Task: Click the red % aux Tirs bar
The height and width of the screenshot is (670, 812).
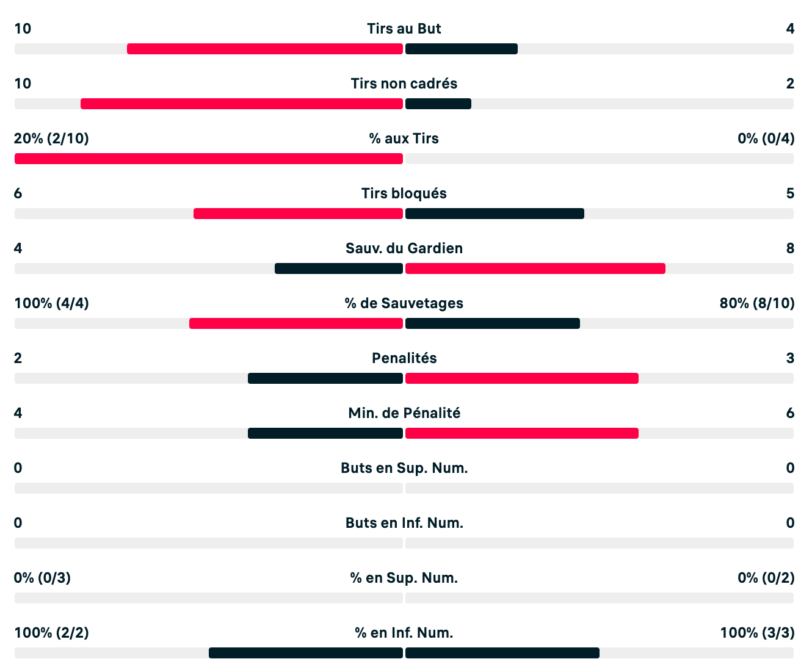Action: pyautogui.click(x=209, y=159)
